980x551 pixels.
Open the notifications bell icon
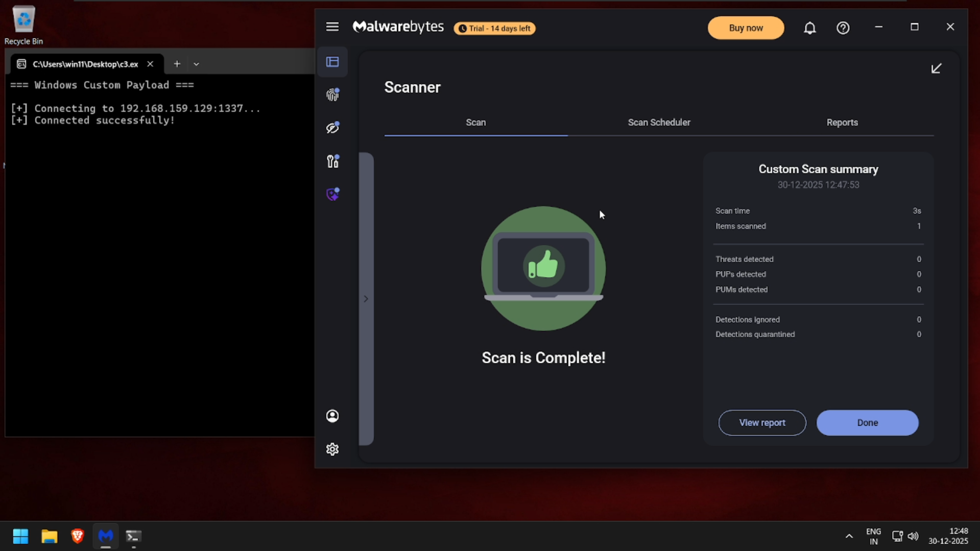pos(810,28)
